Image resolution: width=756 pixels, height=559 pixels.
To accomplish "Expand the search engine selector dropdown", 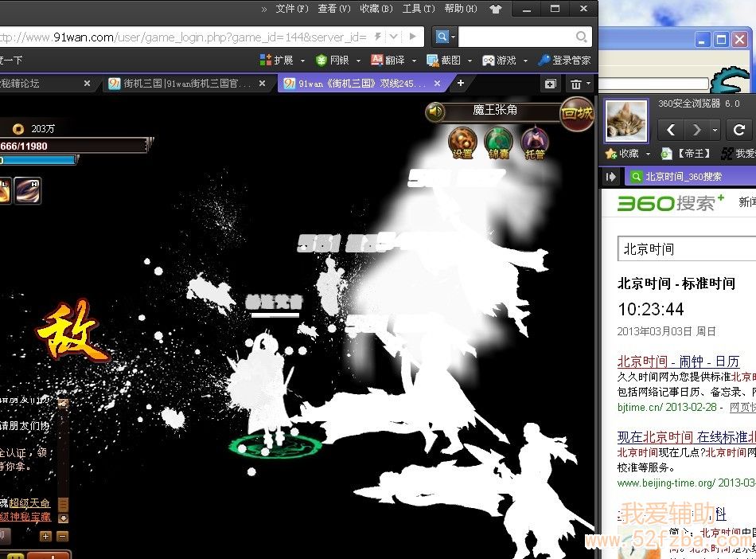I will (445, 37).
